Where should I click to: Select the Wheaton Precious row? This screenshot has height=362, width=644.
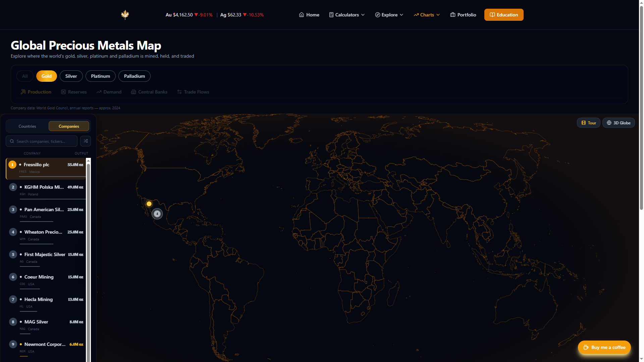[46, 236]
